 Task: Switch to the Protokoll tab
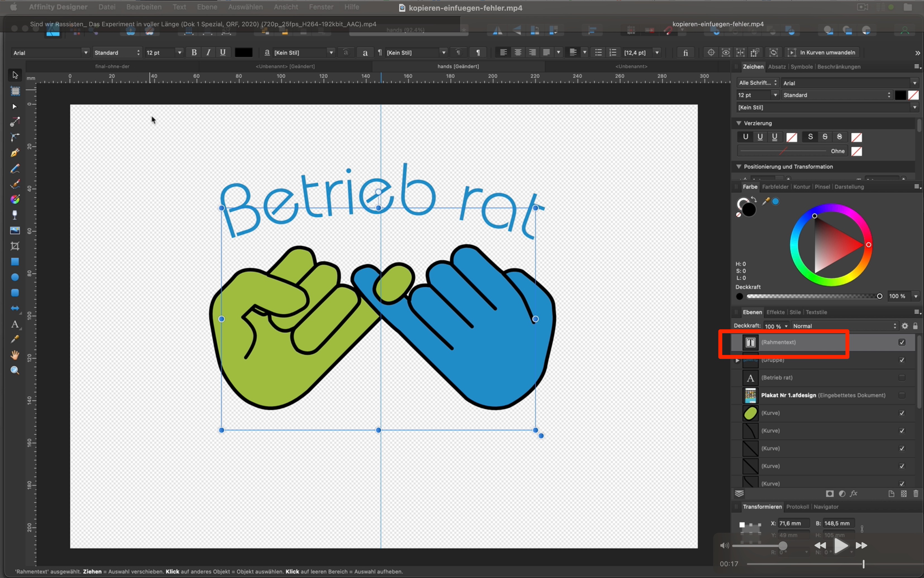[797, 506]
